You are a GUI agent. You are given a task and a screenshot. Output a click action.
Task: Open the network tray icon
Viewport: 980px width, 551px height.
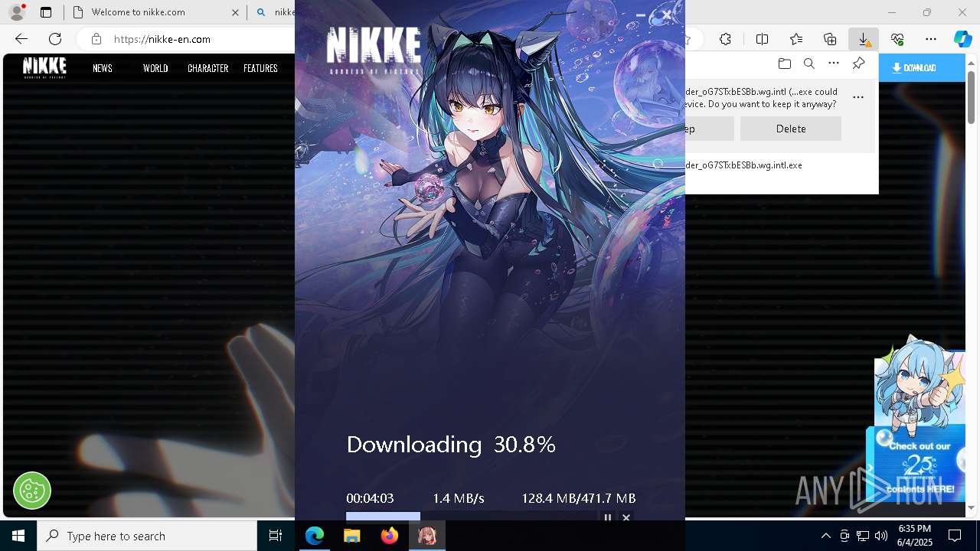[863, 536]
